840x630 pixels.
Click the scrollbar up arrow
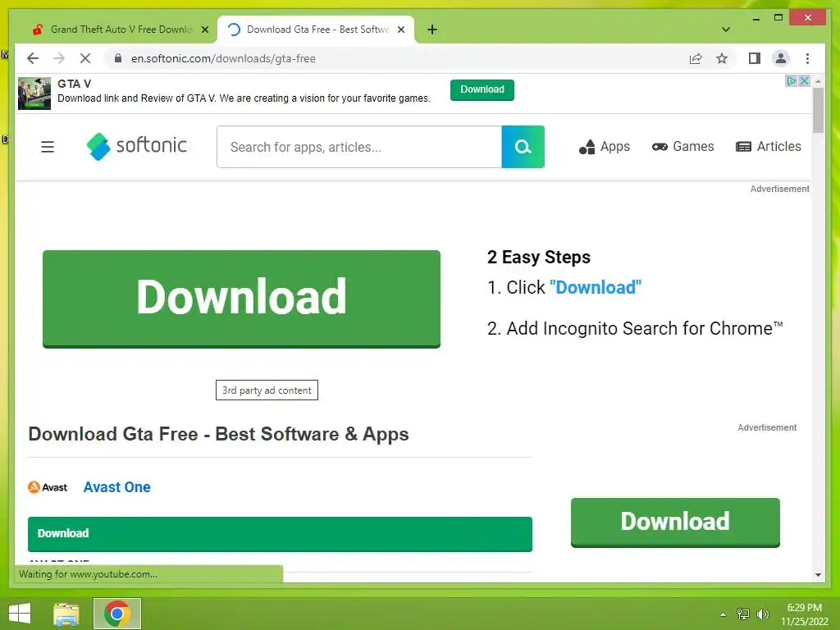[x=818, y=81]
